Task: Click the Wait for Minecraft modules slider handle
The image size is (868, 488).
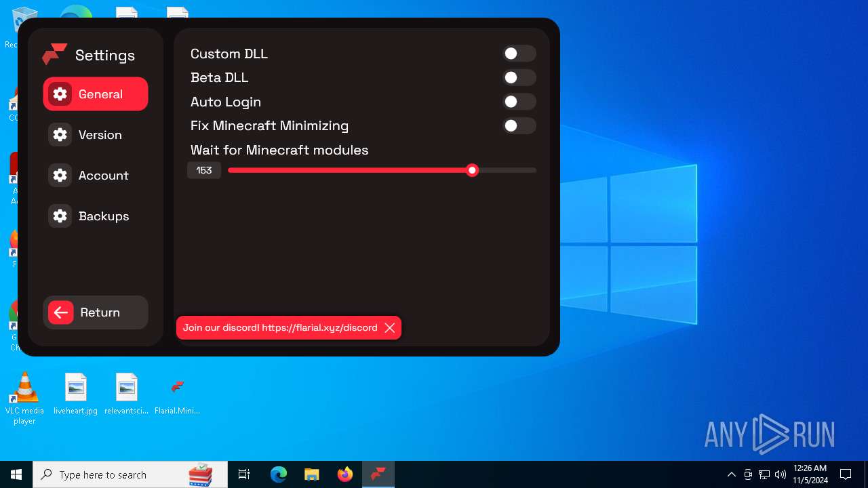Action: (x=473, y=170)
